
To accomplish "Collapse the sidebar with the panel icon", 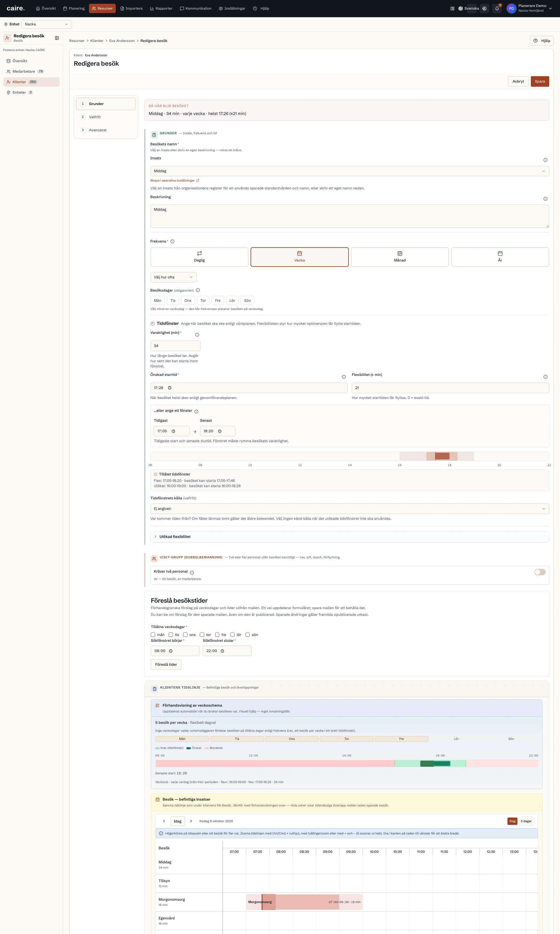I will (x=57, y=38).
